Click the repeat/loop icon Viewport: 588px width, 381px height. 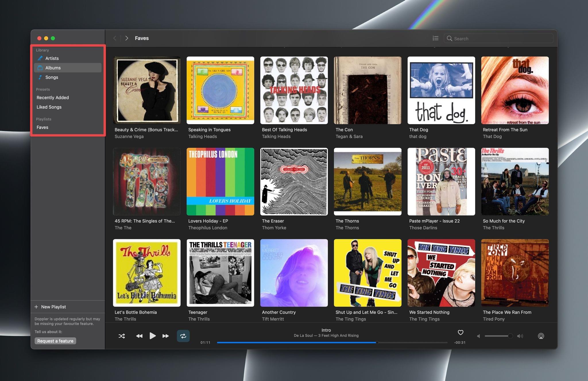[183, 336]
